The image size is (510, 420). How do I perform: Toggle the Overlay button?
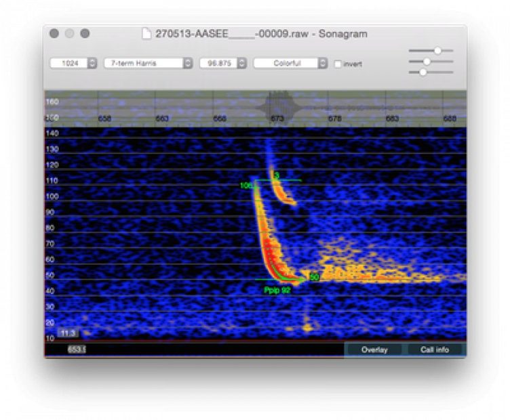click(x=374, y=350)
